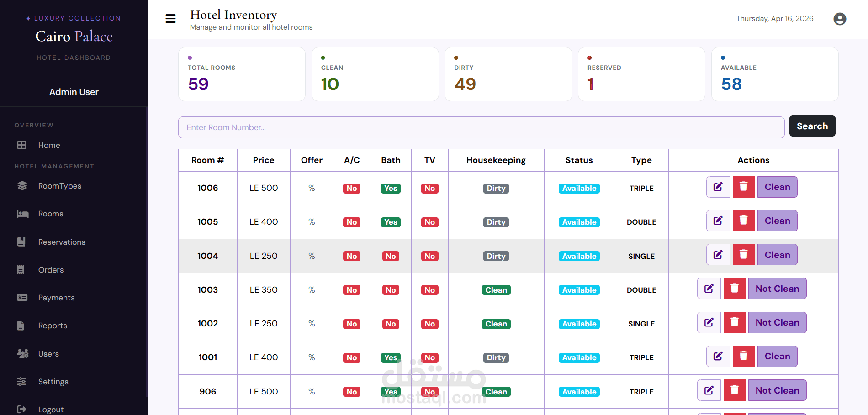868x415 pixels.
Task: Click the Yes bath badge for room 1005
Action: tap(391, 222)
